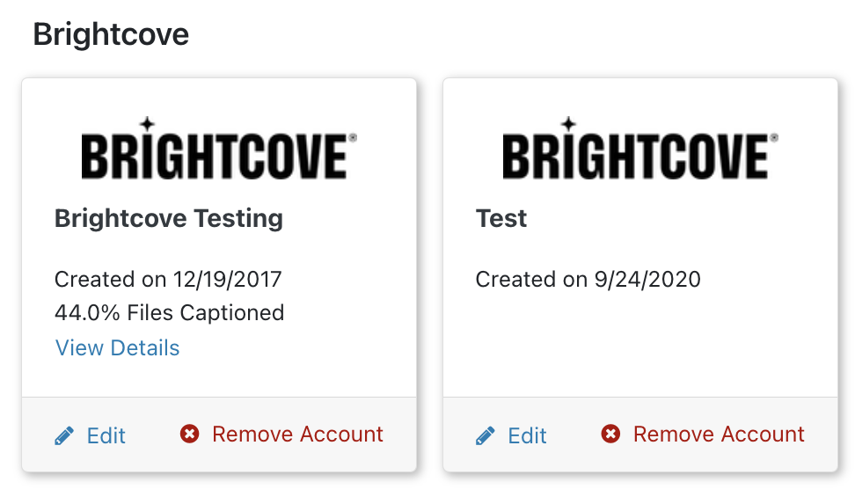Click Edit text link for Test account
The image size is (855, 504).
pos(527,435)
